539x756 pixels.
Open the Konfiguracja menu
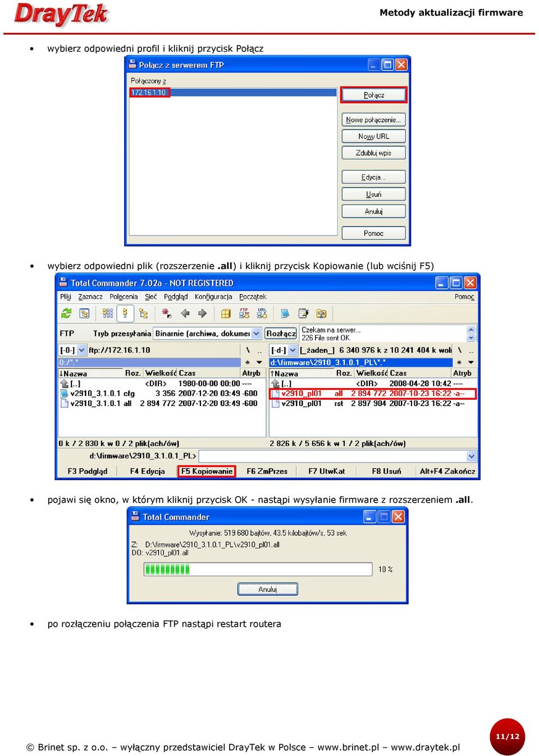213,297
